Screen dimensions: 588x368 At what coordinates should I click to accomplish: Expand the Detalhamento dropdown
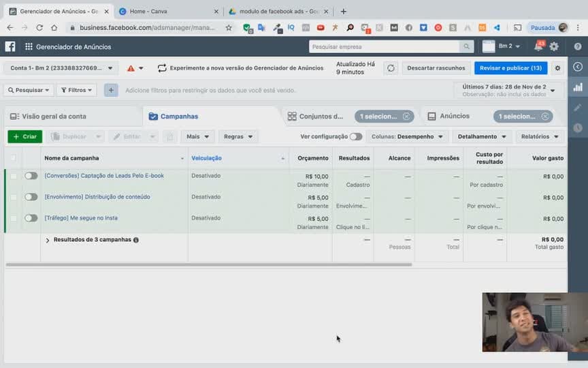(482, 137)
